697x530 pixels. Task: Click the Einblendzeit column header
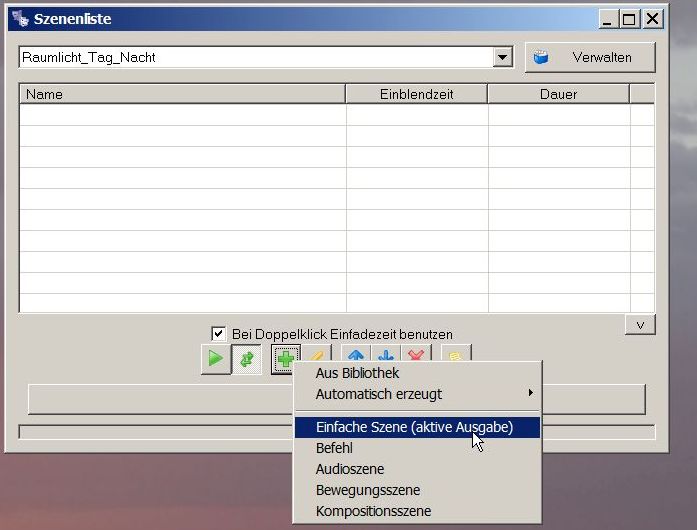416,95
